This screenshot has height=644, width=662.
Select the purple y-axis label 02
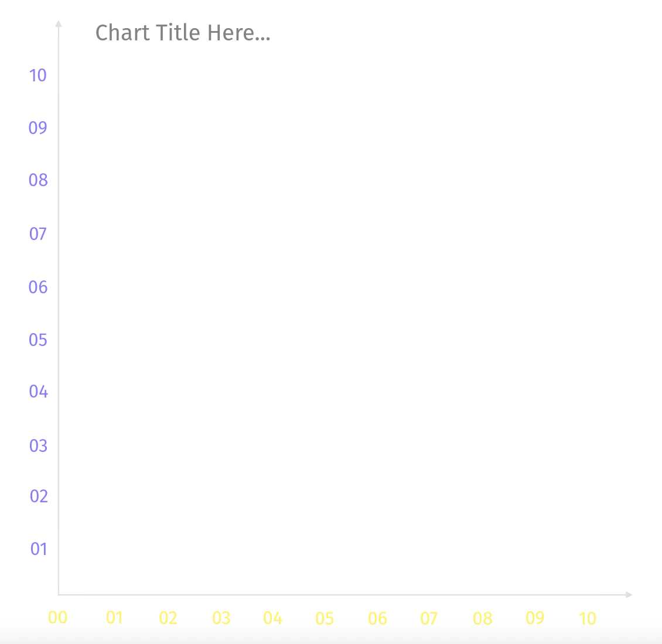coord(39,496)
